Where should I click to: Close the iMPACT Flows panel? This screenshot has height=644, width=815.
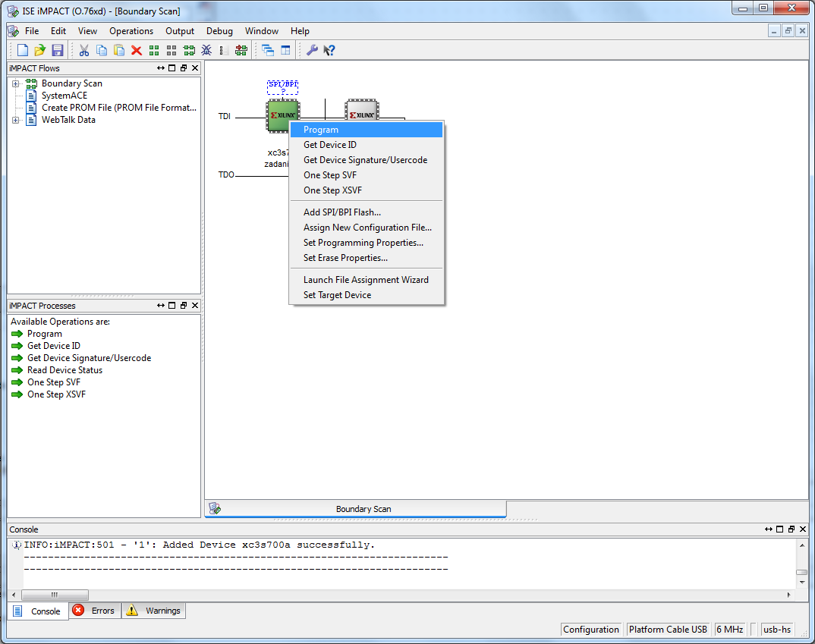195,68
